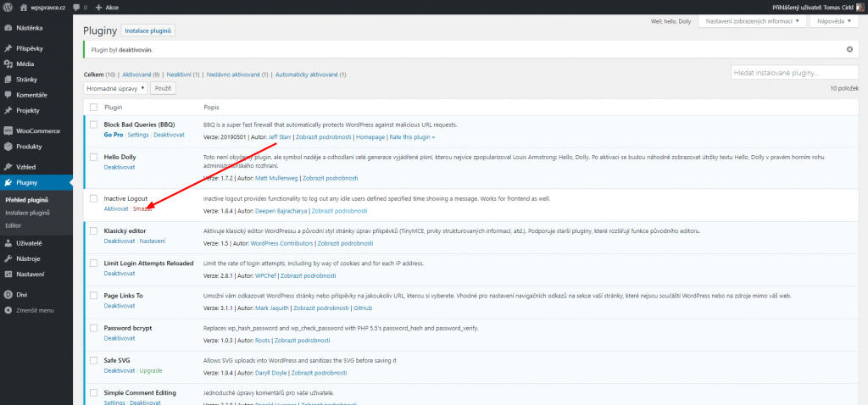The height and width of the screenshot is (405, 868).
Task: Check the select-all plugins checkbox
Action: pos(93,108)
